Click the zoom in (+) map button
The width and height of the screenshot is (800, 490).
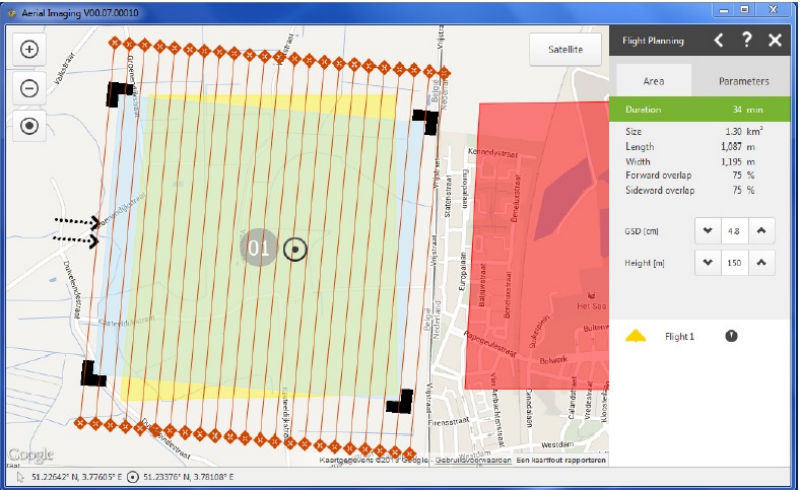(29, 50)
